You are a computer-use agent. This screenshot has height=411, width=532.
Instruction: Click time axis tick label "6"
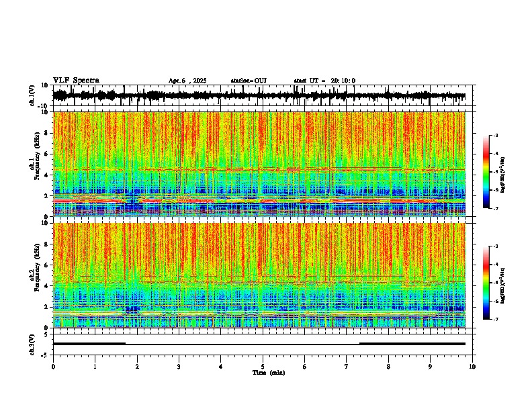[x=304, y=367]
